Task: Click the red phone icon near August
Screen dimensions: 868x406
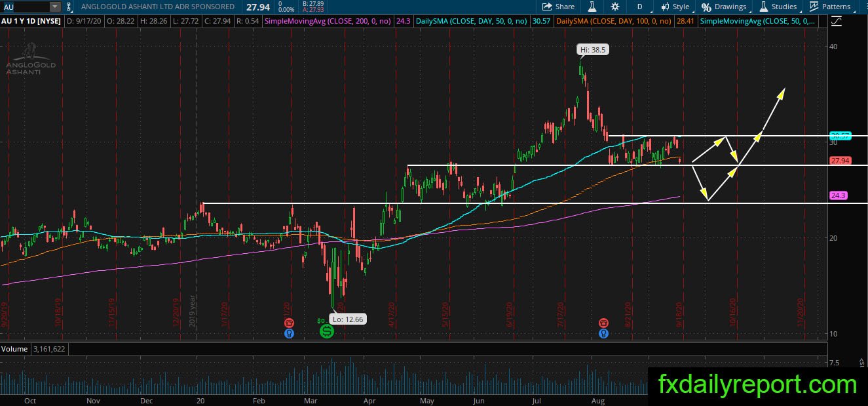Action: [x=603, y=323]
